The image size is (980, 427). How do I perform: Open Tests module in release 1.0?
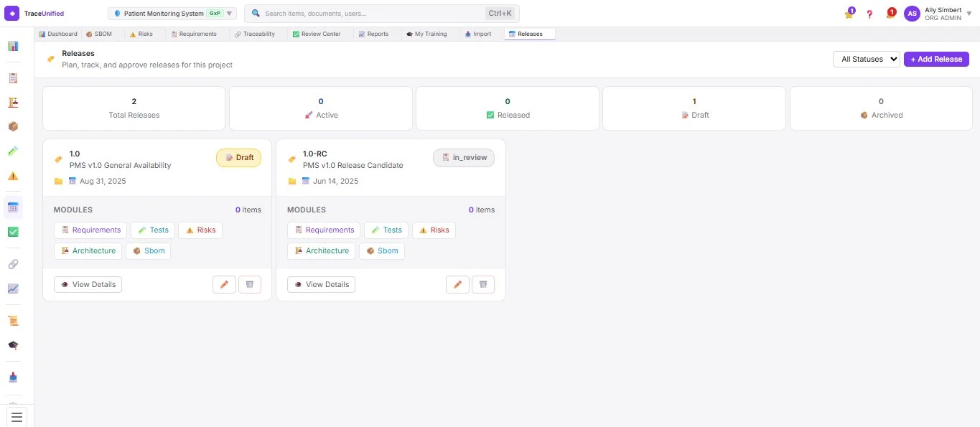[x=153, y=230]
